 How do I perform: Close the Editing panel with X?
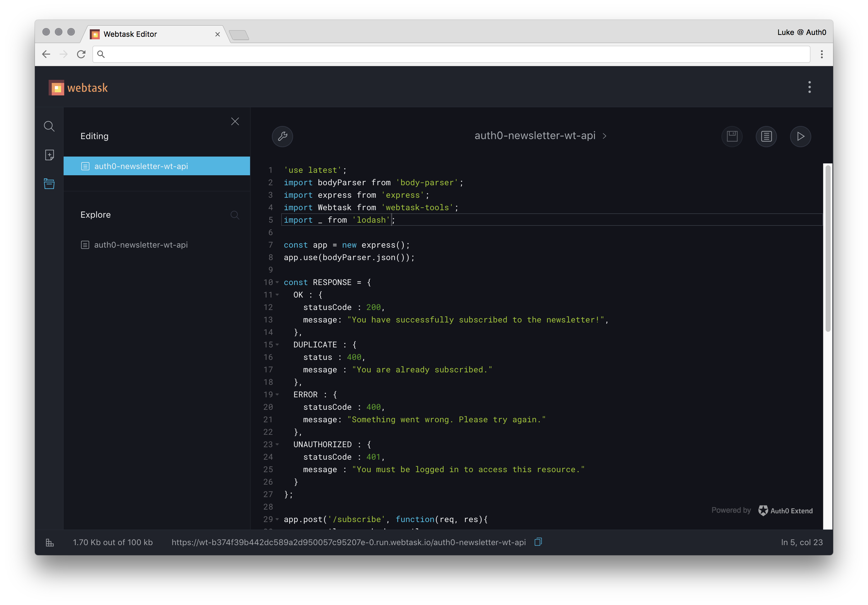click(x=235, y=121)
